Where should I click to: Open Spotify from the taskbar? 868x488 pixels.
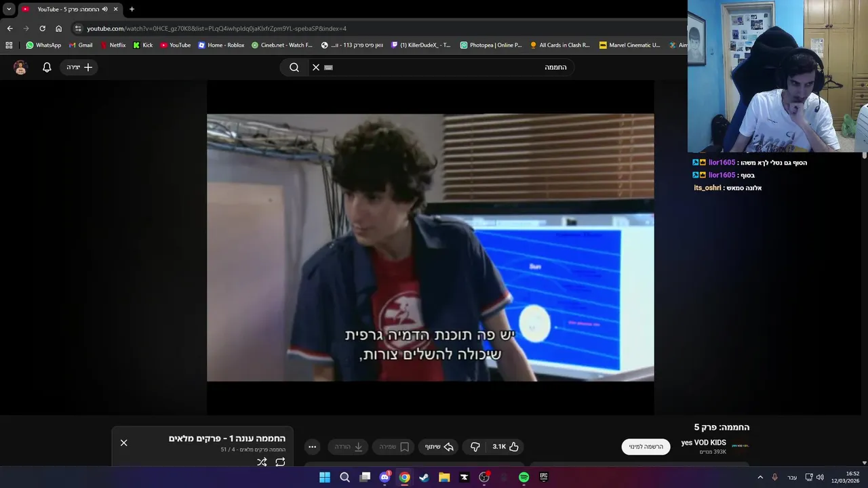(524, 477)
